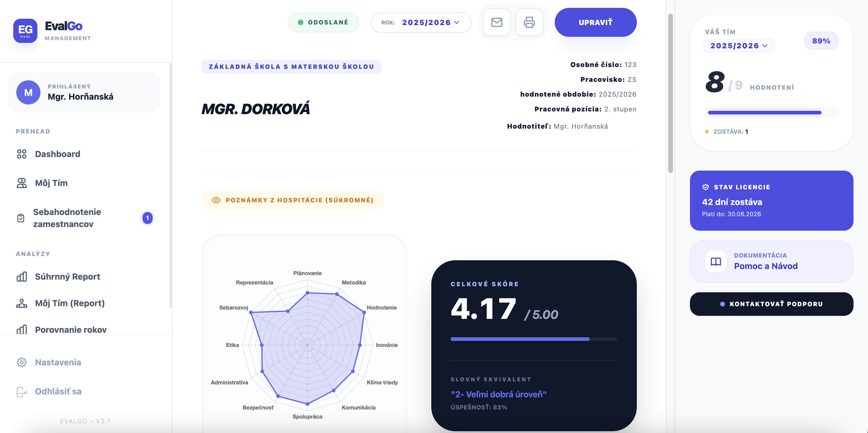The image size is (868, 433).
Task: Click the MGR. DORKOVÁ heading
Action: point(255,109)
